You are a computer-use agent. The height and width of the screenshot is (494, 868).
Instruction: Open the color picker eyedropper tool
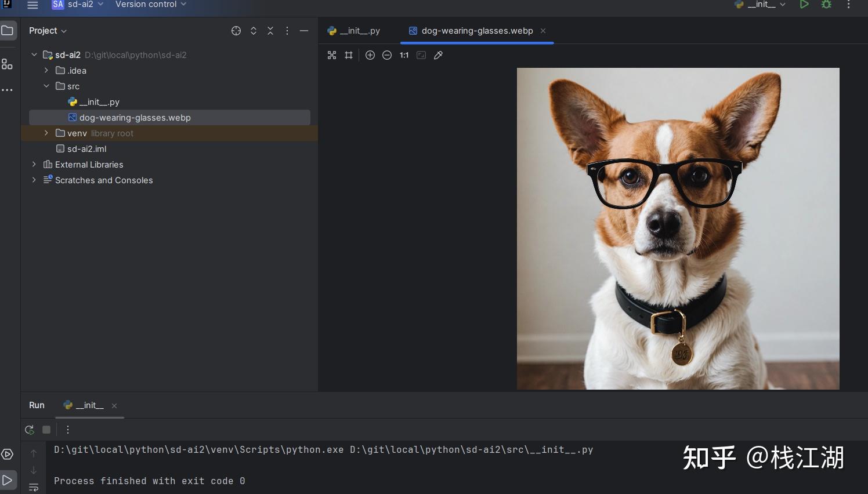click(x=439, y=55)
